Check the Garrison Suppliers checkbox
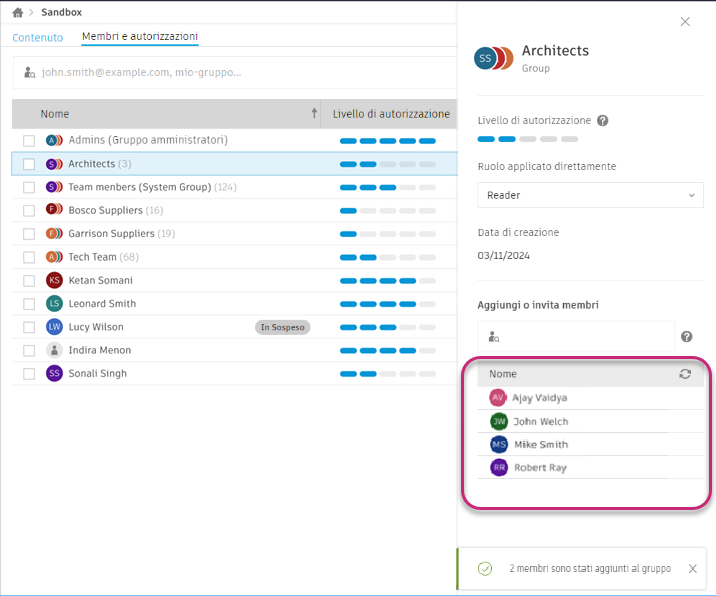 (29, 234)
